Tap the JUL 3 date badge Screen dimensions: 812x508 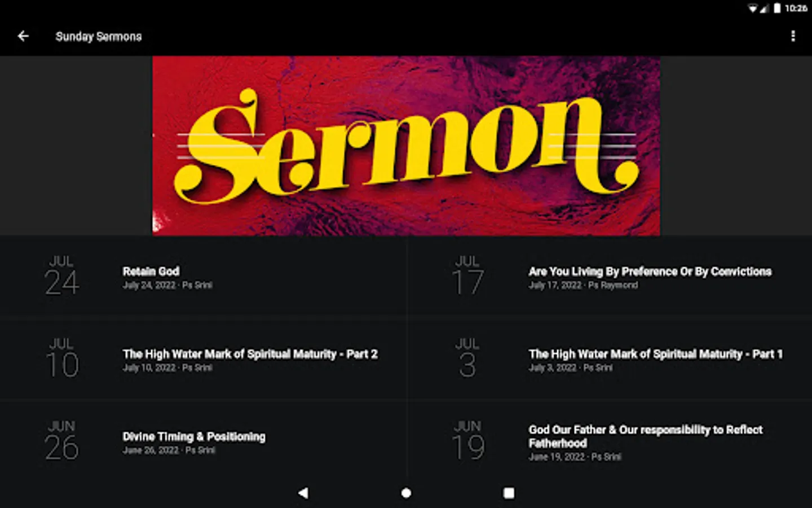467,358
